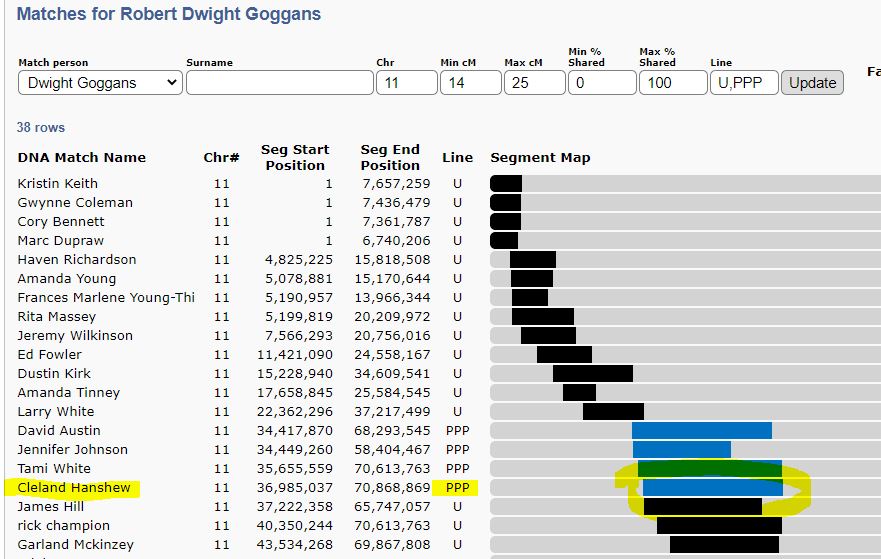Focus the Max cM field
Image resolution: width=881 pixels, height=559 pixels.
(534, 83)
